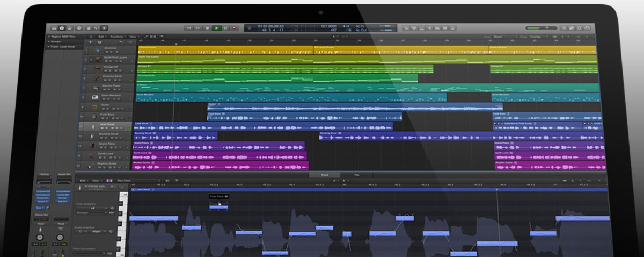644x257 pixels.
Task: Click the Forward transport button
Action: 198,27
